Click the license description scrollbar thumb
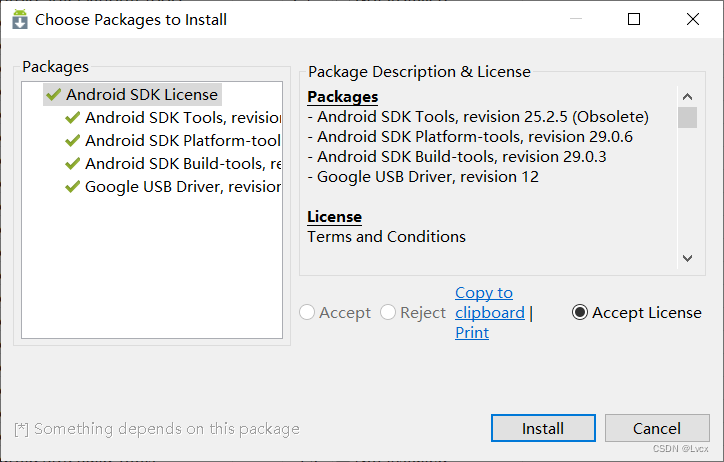This screenshot has width=724, height=462. [x=687, y=118]
